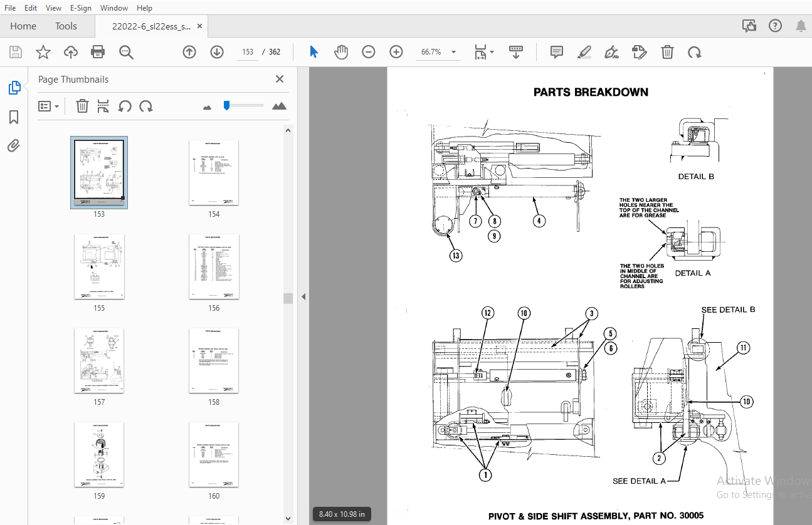The width and height of the screenshot is (812, 525).
Task: Toggle the scrolling mode keyboard icon
Action: click(516, 52)
